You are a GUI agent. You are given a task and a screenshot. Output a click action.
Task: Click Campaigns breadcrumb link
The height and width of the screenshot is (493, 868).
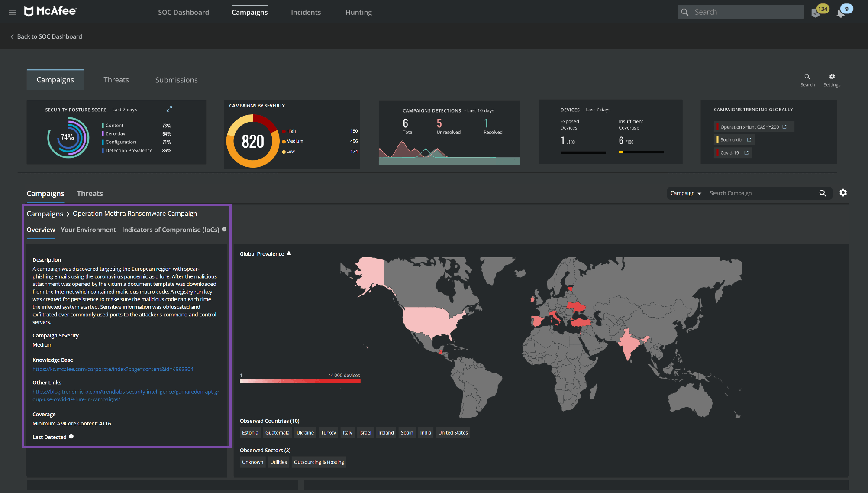click(45, 214)
